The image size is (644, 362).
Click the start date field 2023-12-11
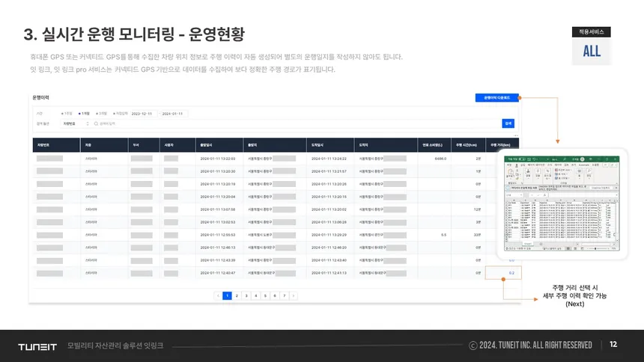(x=142, y=114)
